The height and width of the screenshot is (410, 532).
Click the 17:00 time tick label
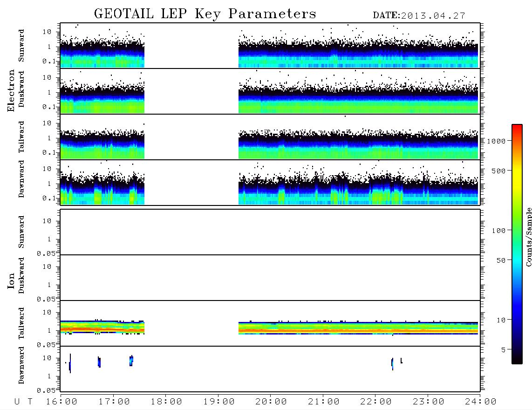click(114, 402)
